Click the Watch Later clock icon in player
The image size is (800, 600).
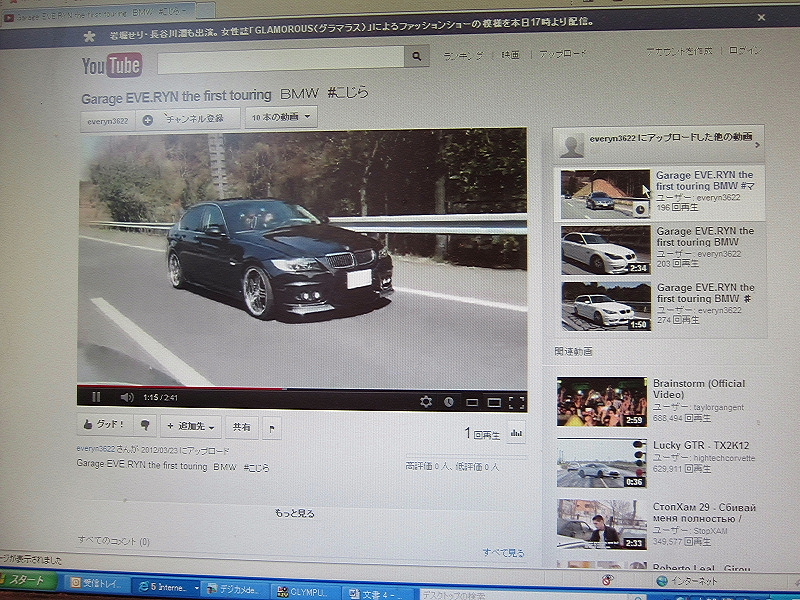tap(449, 402)
